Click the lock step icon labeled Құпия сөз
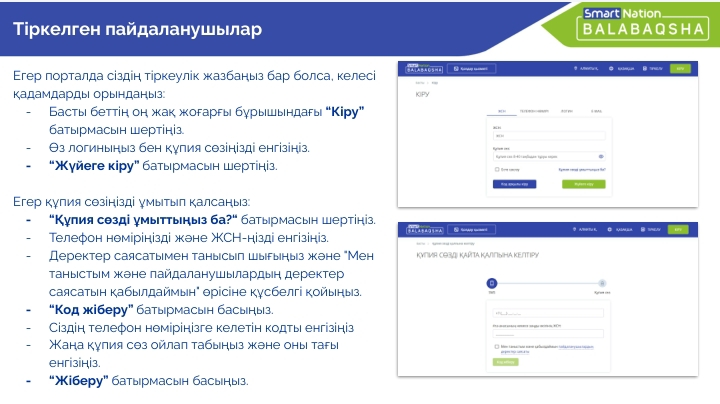720x404 pixels. click(601, 284)
